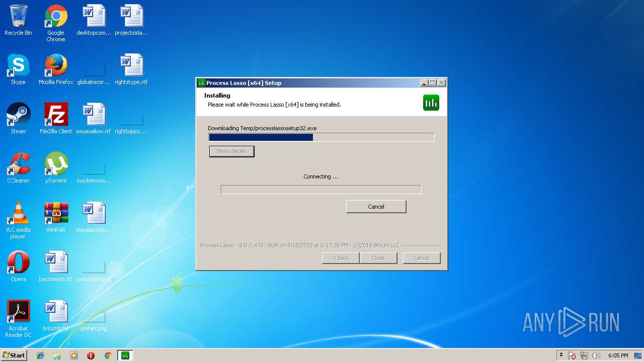Open the britishb.rtf document

(56, 316)
